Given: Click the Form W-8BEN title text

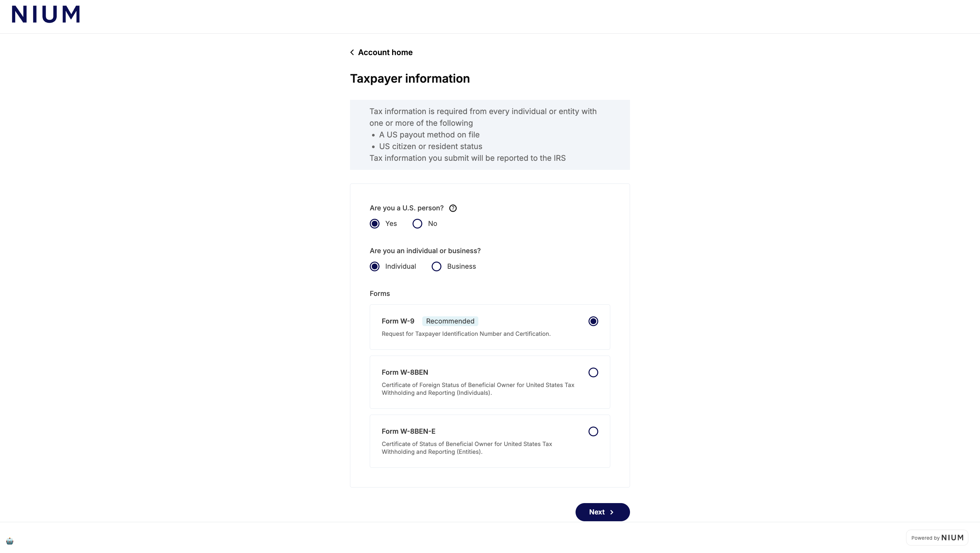Looking at the screenshot, I should (405, 372).
